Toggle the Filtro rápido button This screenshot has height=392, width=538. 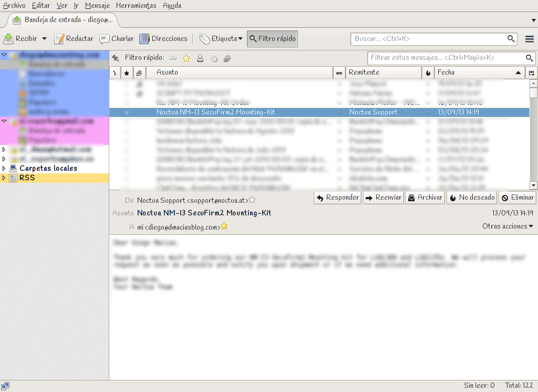[x=273, y=38]
